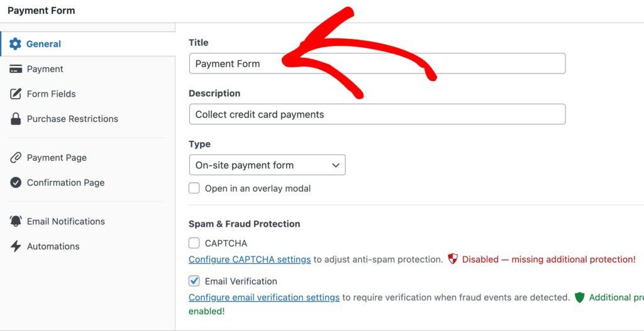Viewport: 644px width, 331px height.
Task: Follow Configure email verification settings link
Action: point(264,297)
